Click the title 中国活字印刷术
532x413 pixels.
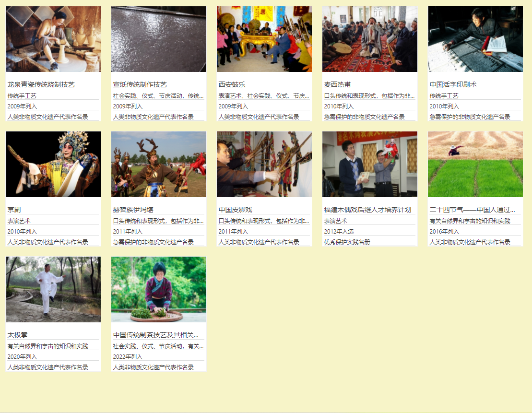(x=453, y=84)
